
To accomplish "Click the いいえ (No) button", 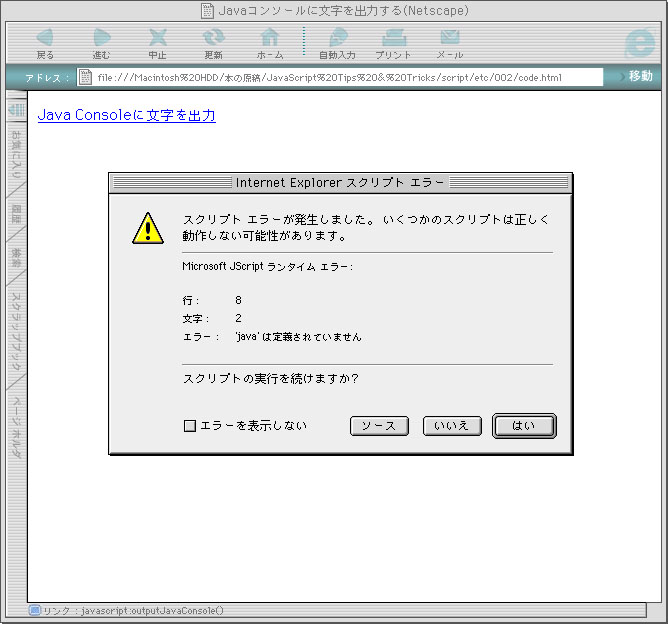I will [452, 426].
